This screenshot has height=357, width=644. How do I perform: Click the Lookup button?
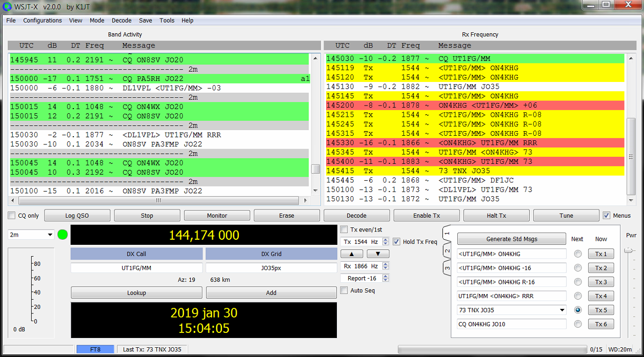pos(136,292)
